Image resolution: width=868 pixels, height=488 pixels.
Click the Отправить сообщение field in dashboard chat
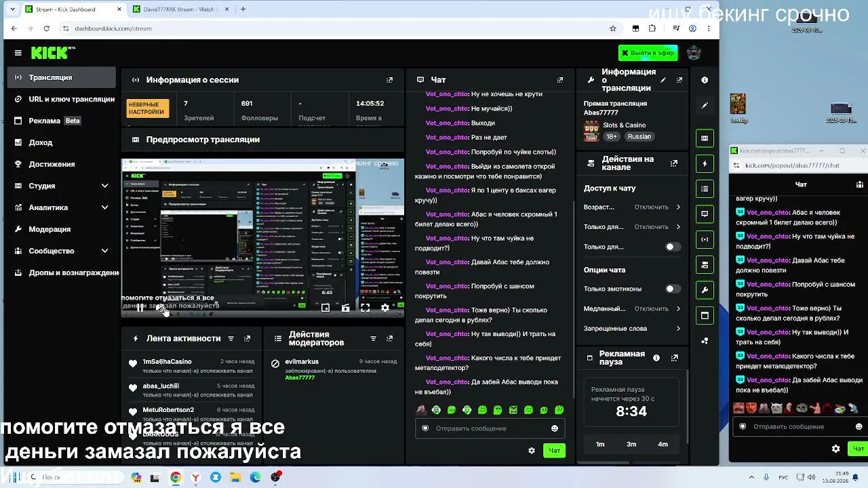tap(490, 428)
